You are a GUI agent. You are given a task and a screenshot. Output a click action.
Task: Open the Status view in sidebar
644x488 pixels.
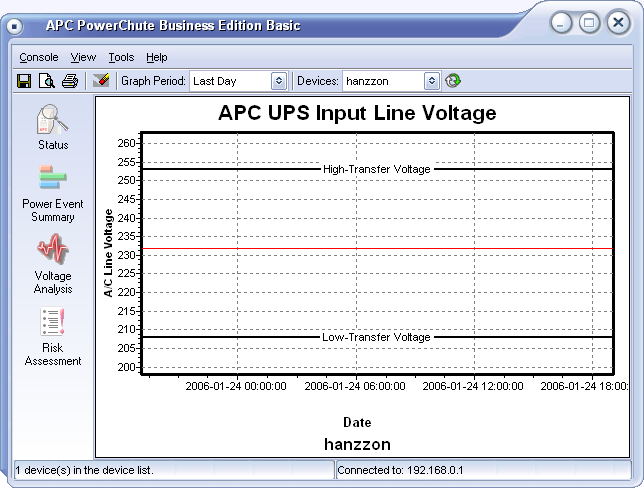point(53,127)
